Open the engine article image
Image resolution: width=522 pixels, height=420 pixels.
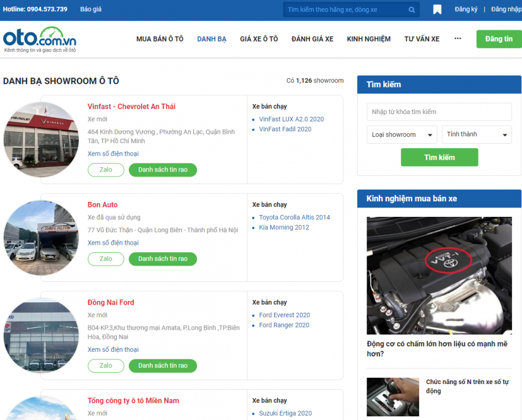pyautogui.click(x=439, y=275)
